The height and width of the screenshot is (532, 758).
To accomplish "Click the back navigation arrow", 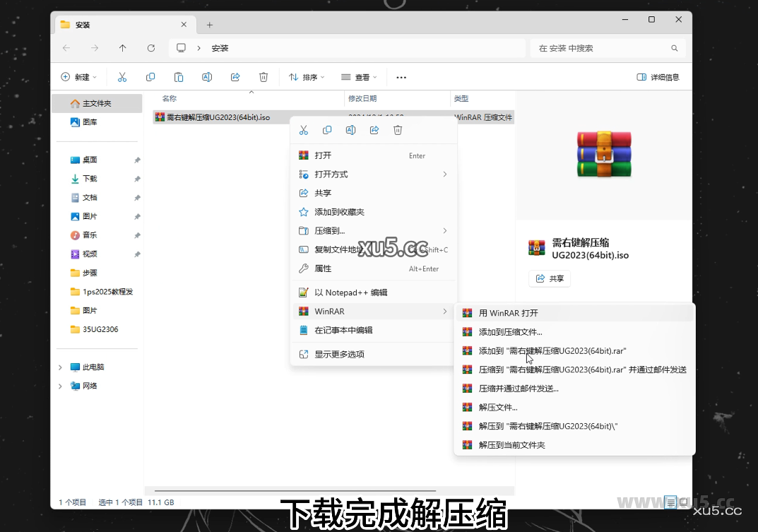I will pyautogui.click(x=65, y=48).
